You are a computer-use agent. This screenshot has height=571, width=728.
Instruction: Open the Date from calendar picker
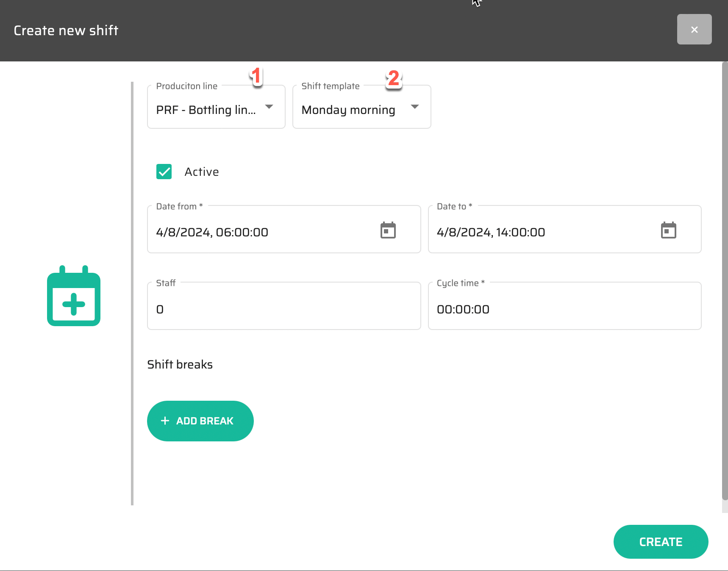pos(388,230)
